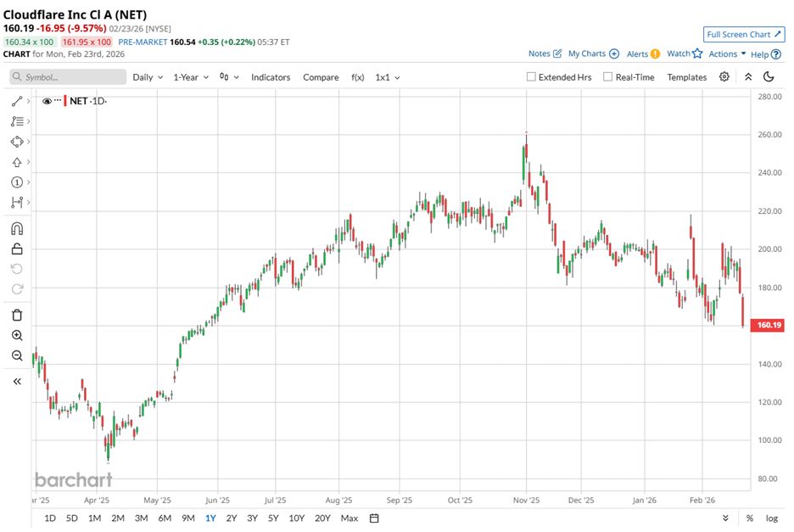This screenshot has width=794, height=532.
Task: Open the Templates link
Action: pyautogui.click(x=686, y=77)
